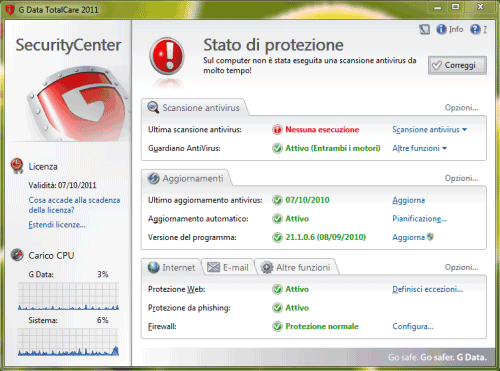500x371 pixels.
Task: Open the Pianificazione link
Action: point(419,219)
